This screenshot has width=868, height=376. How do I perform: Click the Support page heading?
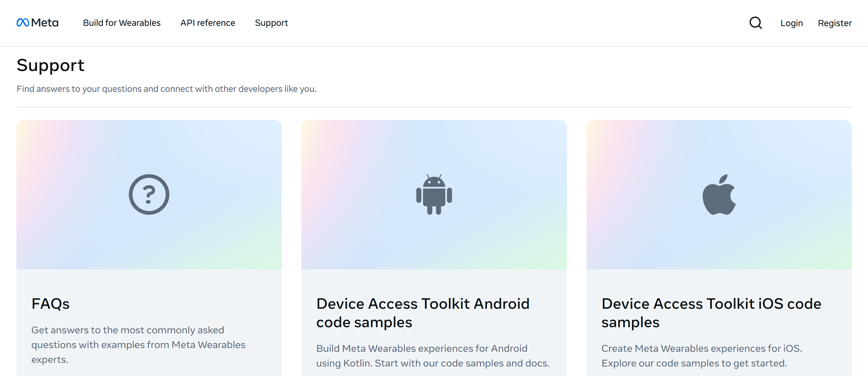click(x=50, y=65)
